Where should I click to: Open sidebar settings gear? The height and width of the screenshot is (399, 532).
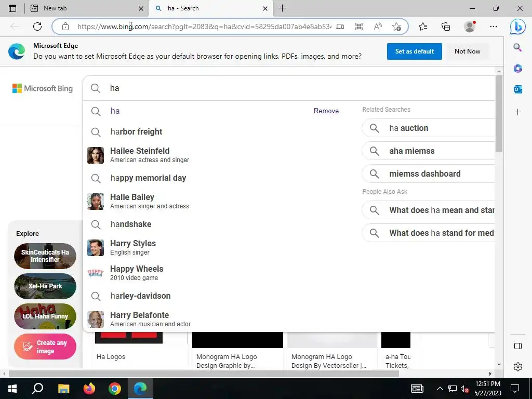click(518, 367)
